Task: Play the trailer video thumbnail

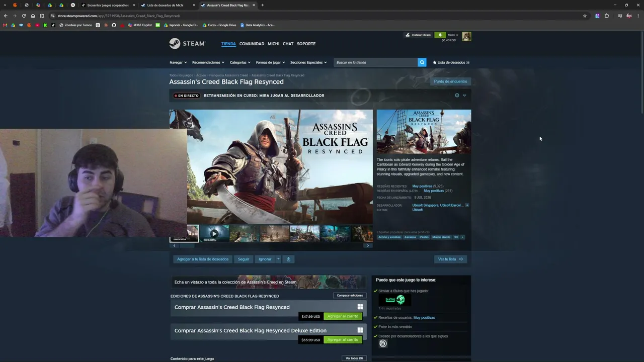Action: click(214, 233)
